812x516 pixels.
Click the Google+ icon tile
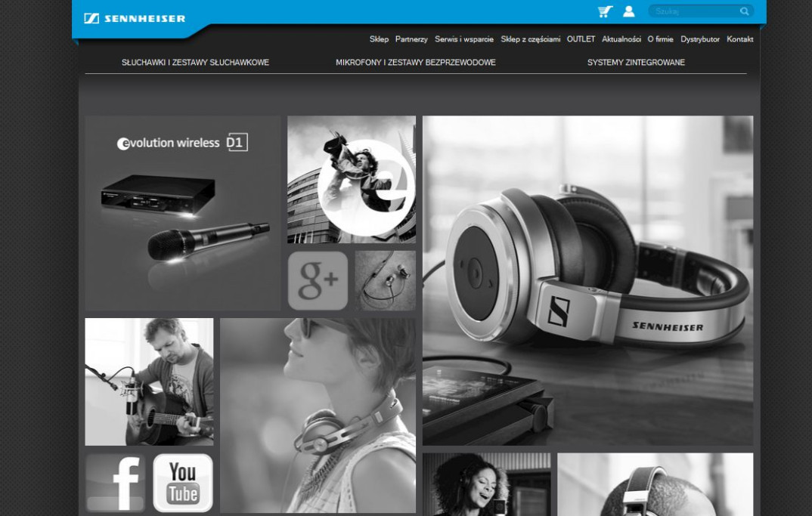tap(318, 280)
